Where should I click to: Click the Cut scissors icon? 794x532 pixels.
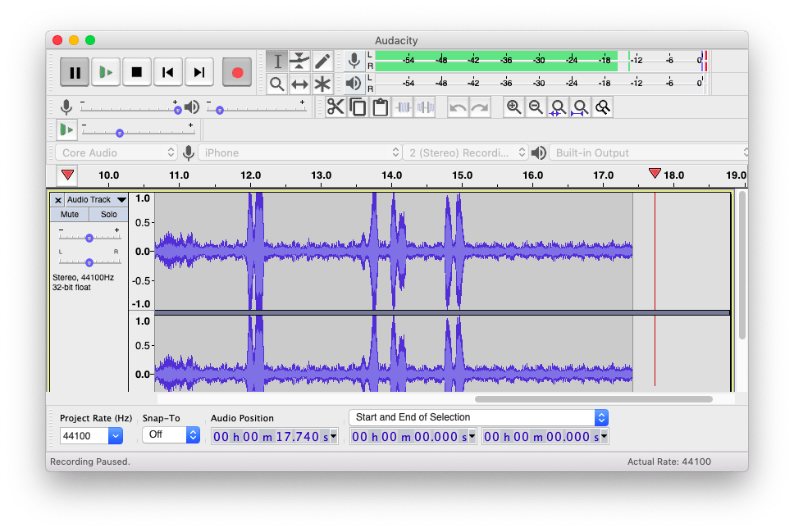(x=335, y=107)
